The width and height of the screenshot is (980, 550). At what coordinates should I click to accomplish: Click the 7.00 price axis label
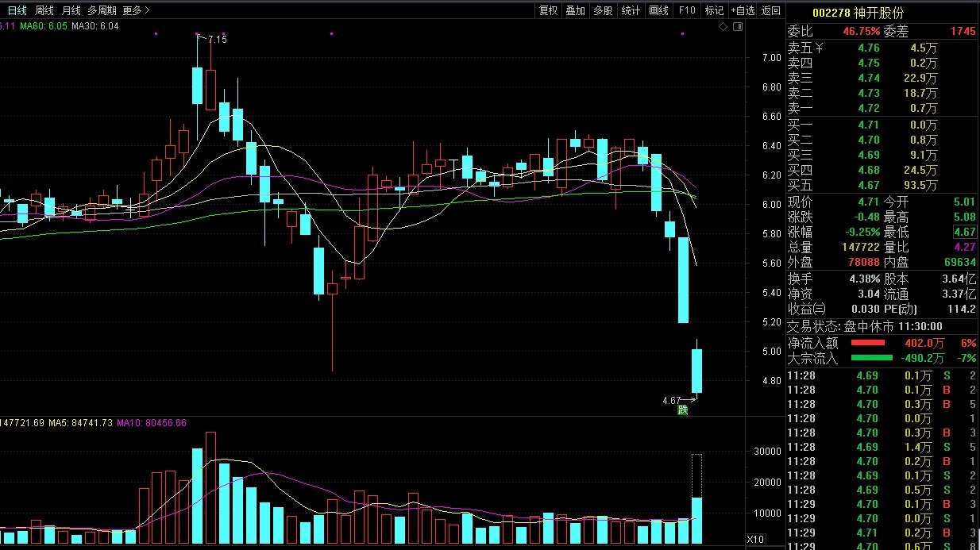click(x=771, y=58)
